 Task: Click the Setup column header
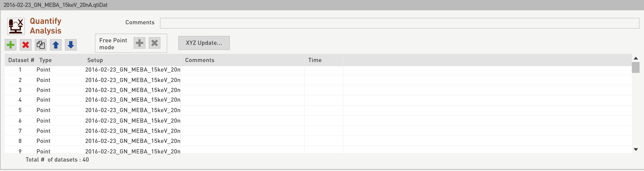point(95,60)
